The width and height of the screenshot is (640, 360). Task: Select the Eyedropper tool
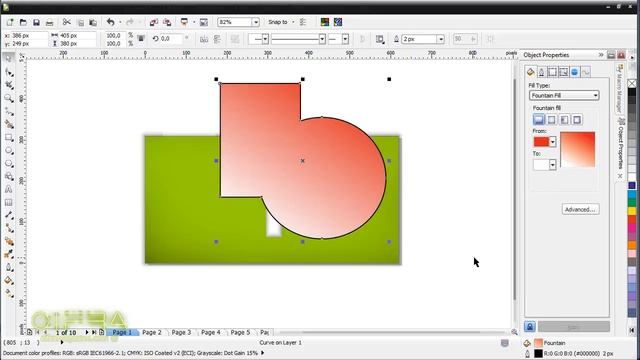coord(9,255)
